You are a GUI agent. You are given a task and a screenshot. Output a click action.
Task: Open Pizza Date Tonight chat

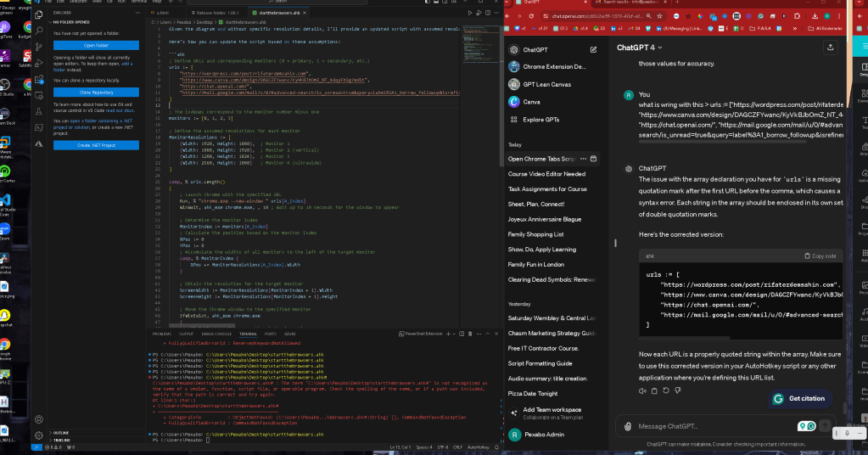coord(532,394)
